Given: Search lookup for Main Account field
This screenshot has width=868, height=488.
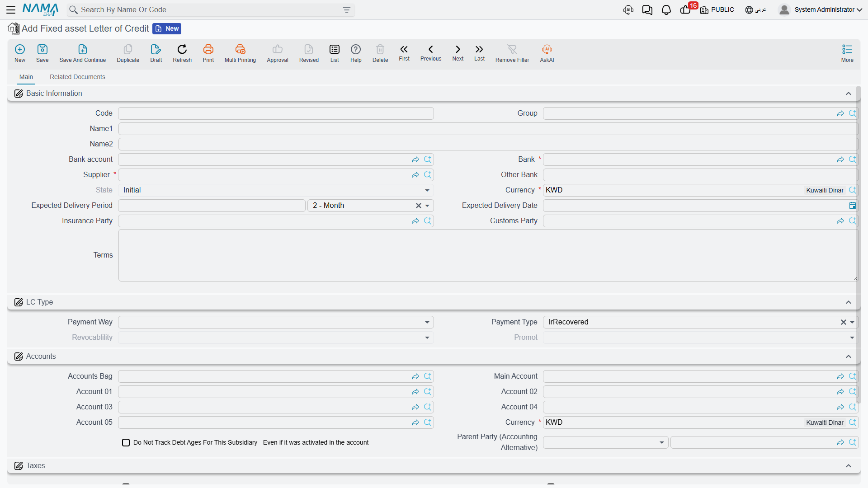Looking at the screenshot, I should [x=853, y=376].
